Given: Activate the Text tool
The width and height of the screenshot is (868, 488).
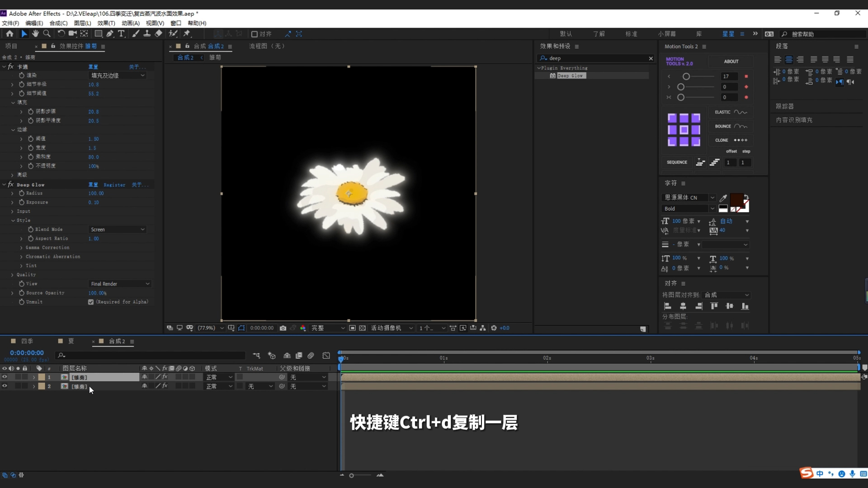Looking at the screenshot, I should (121, 33).
